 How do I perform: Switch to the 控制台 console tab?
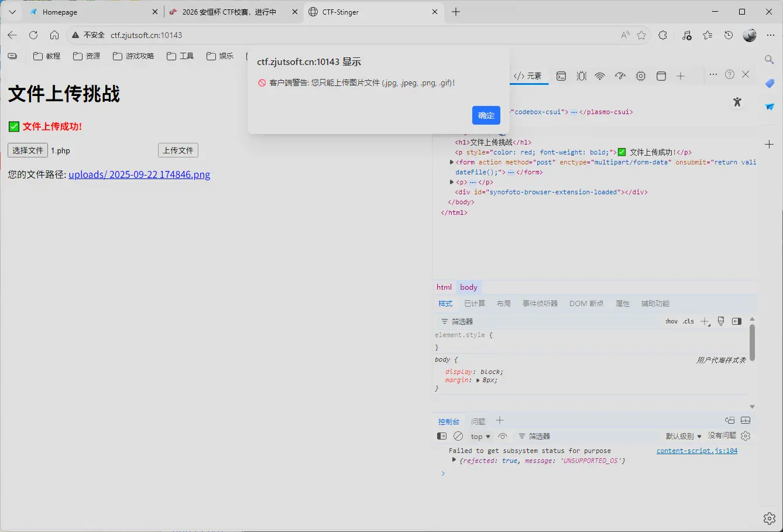(449, 421)
